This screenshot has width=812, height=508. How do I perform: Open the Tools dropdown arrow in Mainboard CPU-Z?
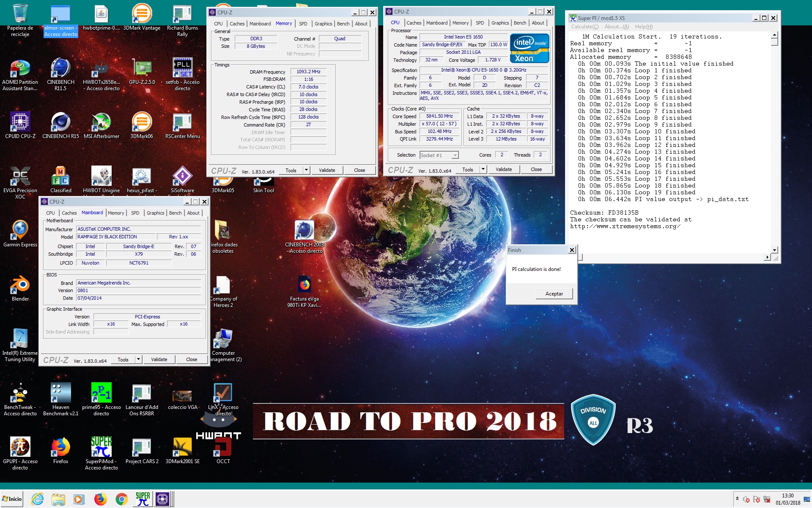pos(138,359)
